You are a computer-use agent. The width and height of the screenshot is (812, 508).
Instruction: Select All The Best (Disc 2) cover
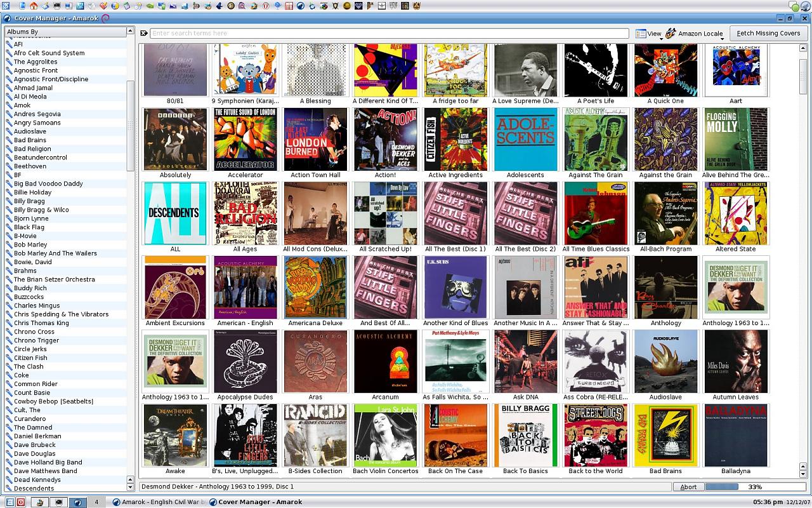(x=525, y=213)
